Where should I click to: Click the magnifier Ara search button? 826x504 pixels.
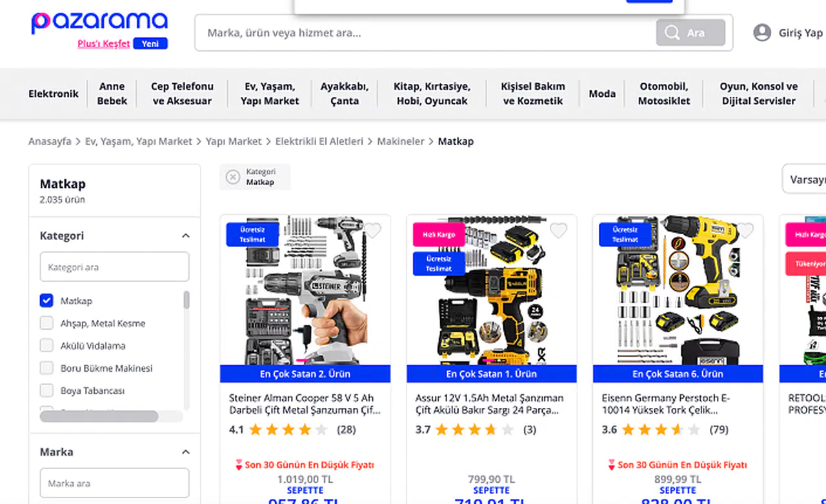(x=690, y=32)
